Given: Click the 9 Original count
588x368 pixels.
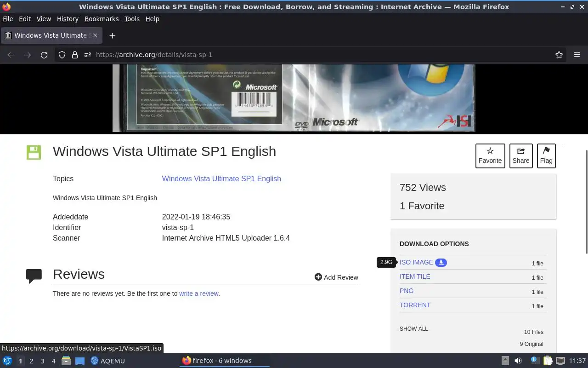Looking at the screenshot, I should point(531,344).
